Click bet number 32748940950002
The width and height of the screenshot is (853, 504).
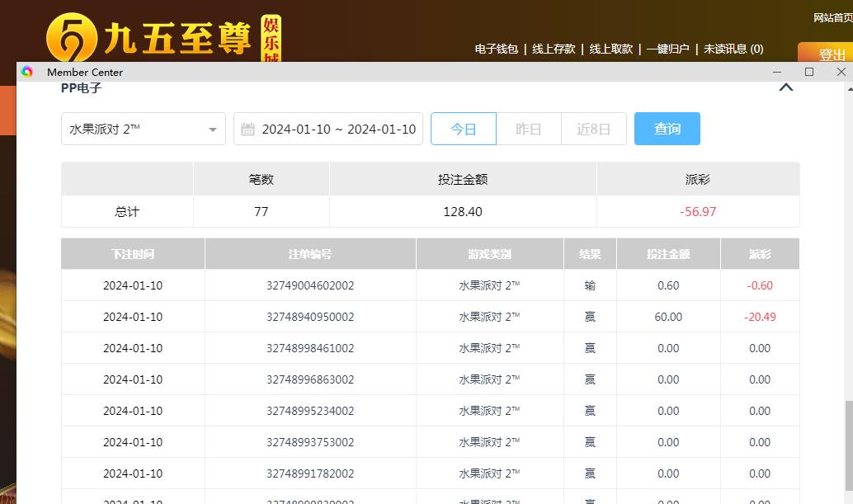coord(310,317)
